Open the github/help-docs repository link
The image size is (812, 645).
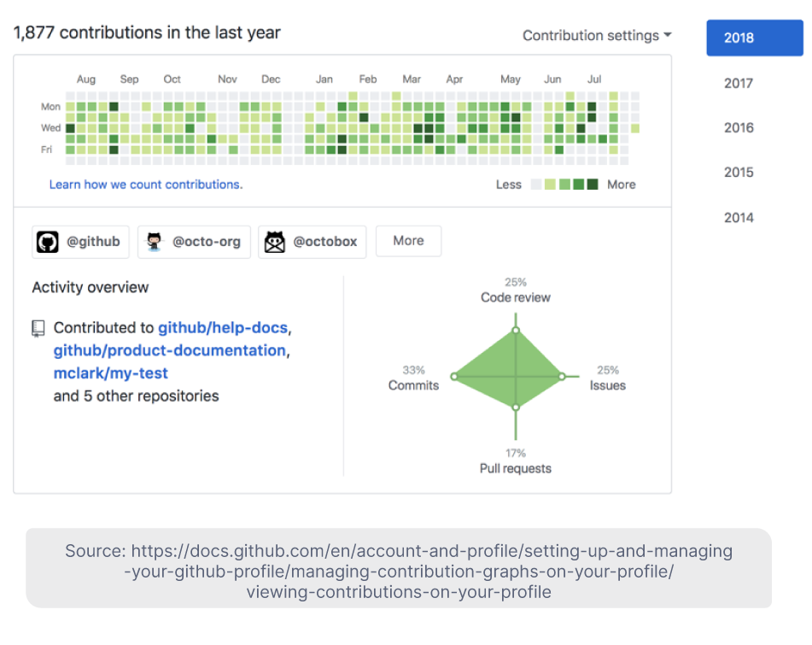tap(225, 327)
